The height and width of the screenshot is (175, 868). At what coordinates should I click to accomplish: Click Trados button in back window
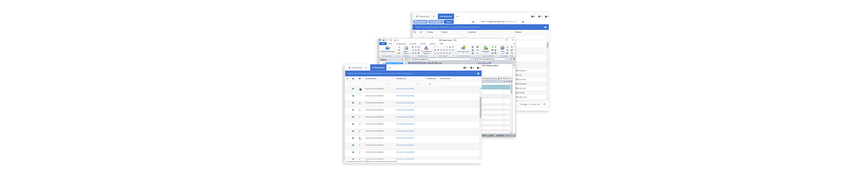point(448,22)
